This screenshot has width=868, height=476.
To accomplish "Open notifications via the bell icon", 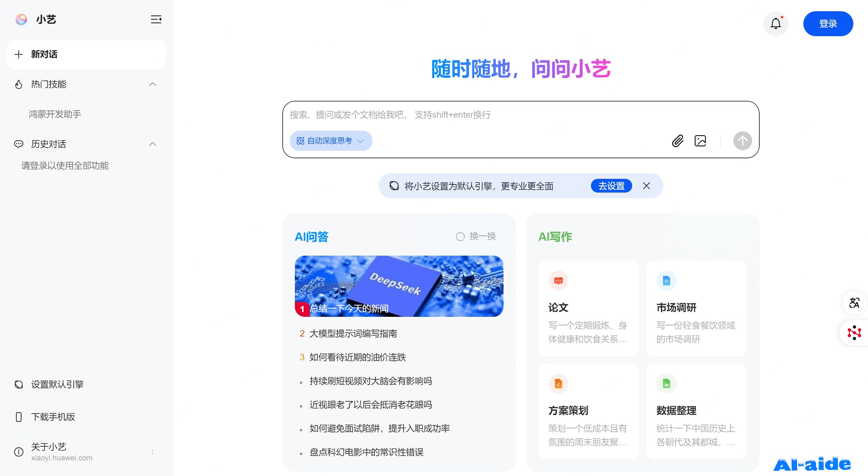I will pyautogui.click(x=776, y=23).
